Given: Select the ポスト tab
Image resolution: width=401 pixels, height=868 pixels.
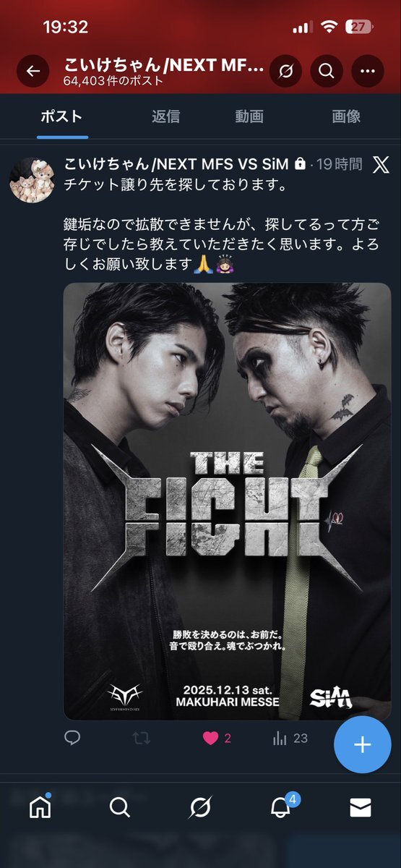Looking at the screenshot, I should click(61, 116).
